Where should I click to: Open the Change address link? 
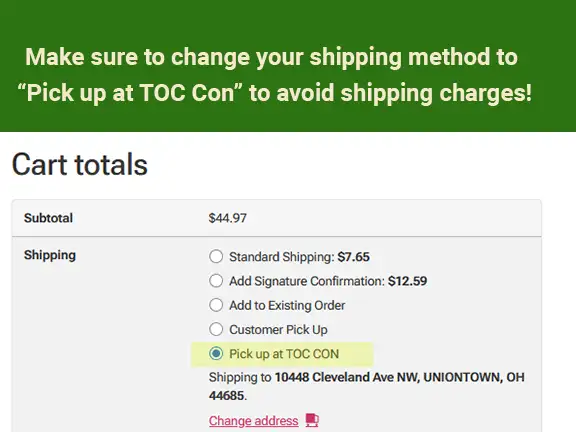click(x=253, y=421)
